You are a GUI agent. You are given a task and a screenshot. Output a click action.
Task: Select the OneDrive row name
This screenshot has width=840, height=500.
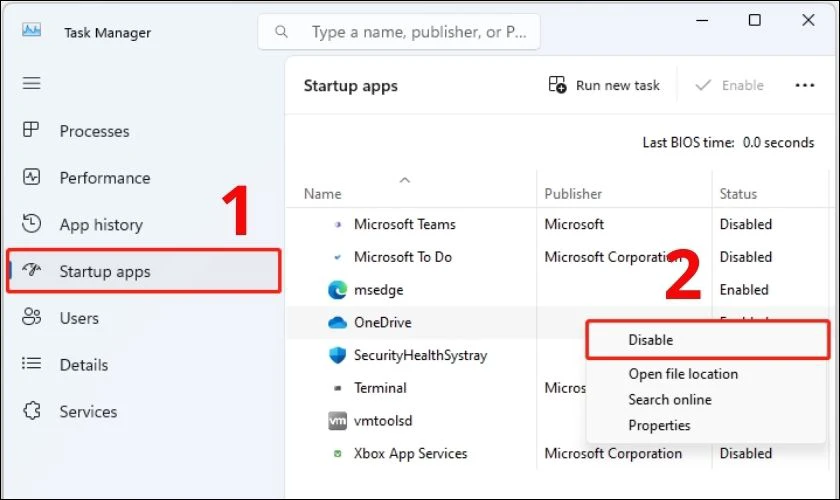(382, 323)
